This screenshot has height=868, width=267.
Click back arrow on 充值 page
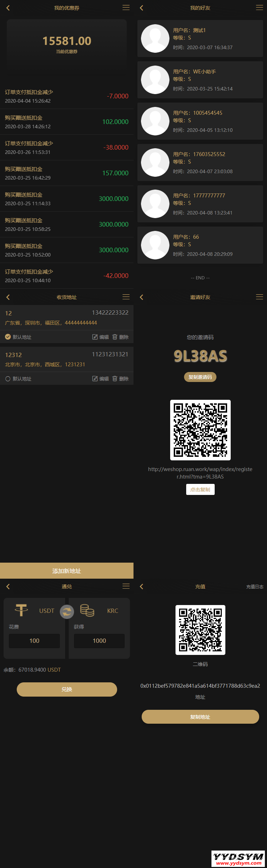tap(142, 587)
